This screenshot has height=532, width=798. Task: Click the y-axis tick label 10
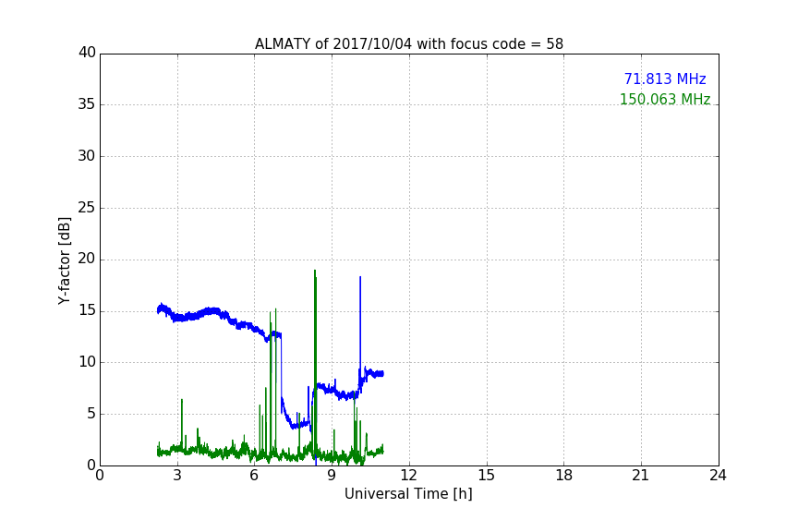click(x=87, y=362)
